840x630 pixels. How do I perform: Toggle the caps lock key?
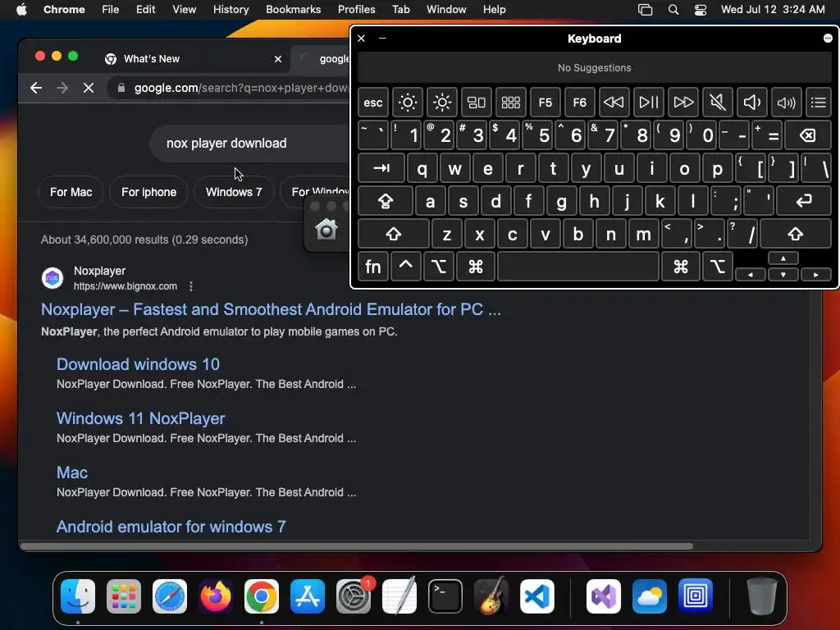[386, 202]
